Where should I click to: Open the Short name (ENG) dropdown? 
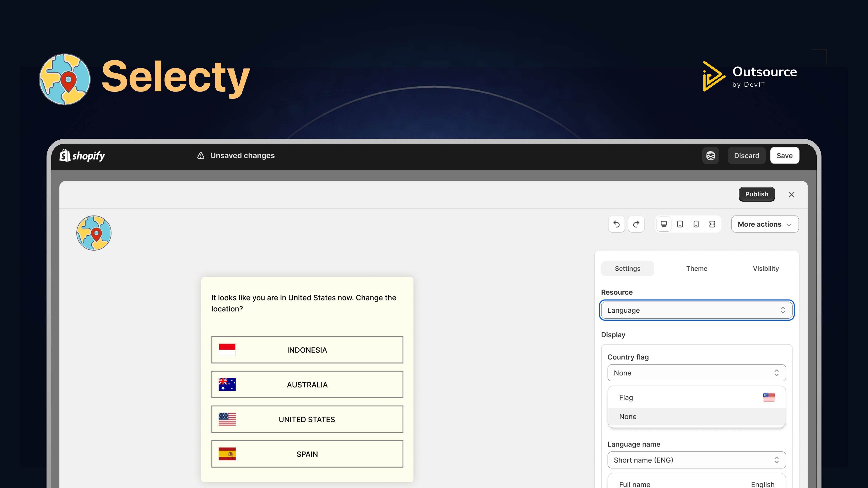click(696, 460)
